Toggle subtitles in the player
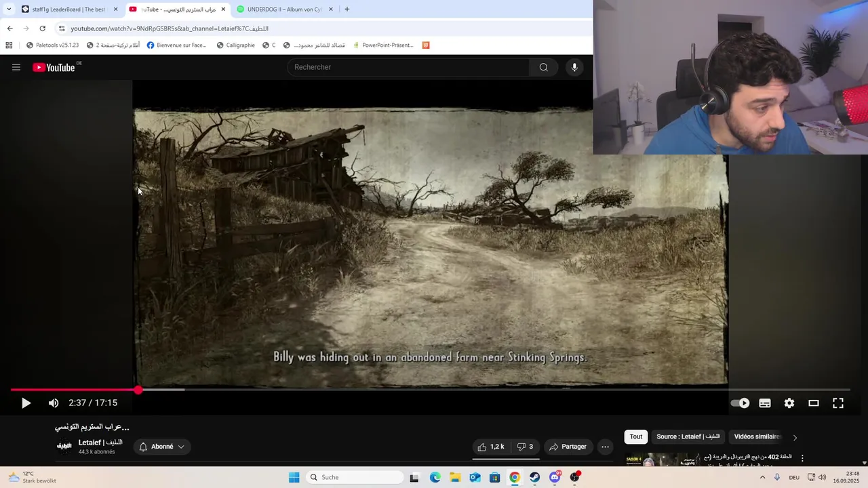The image size is (868, 488). [x=765, y=403]
